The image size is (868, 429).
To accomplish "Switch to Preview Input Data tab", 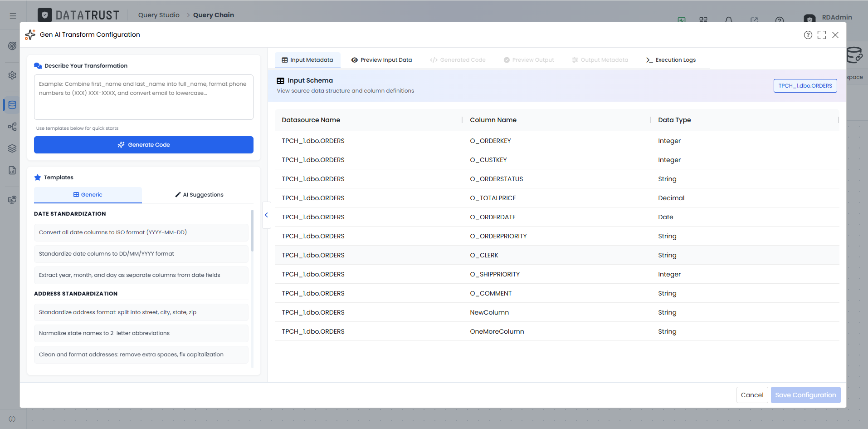I will click(x=382, y=60).
